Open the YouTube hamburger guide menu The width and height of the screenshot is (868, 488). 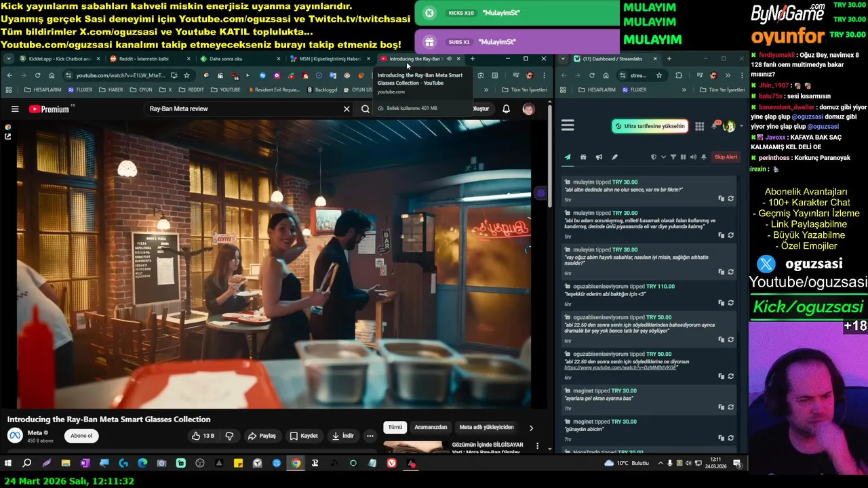(15, 108)
